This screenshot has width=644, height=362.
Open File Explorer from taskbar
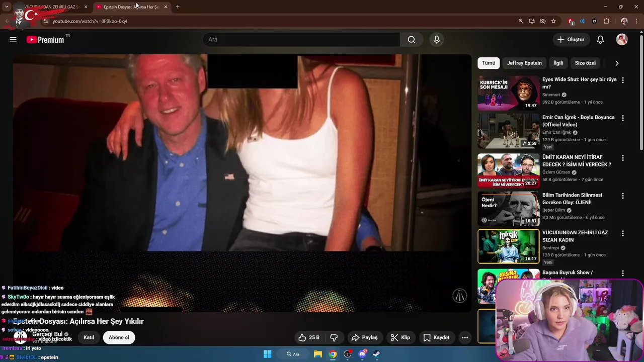(318, 354)
